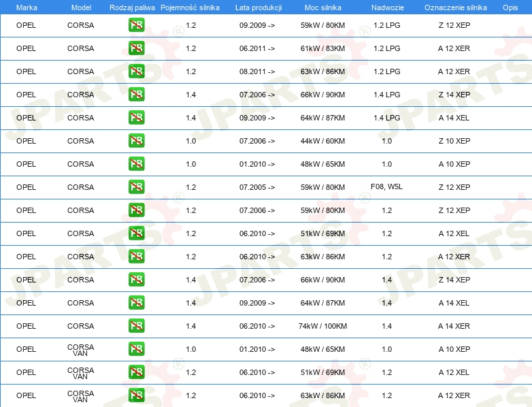
Task: Select the 44kW / 60KM power cell
Action: [322, 141]
